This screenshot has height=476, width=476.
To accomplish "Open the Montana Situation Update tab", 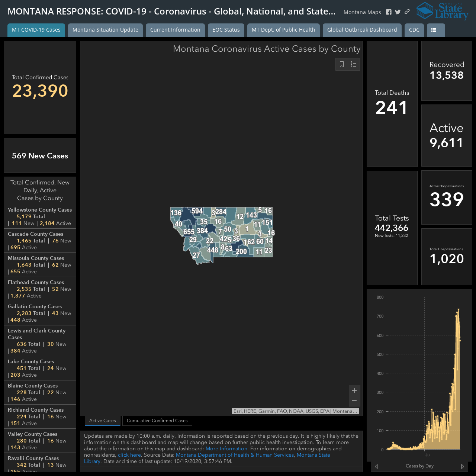I will (x=105, y=30).
